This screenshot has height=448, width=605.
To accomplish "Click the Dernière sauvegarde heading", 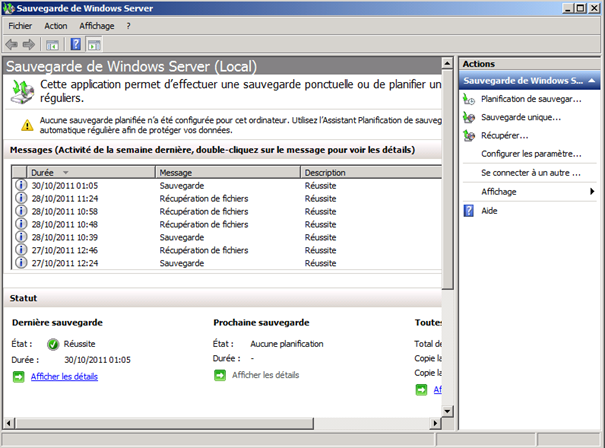I will pos(57,323).
